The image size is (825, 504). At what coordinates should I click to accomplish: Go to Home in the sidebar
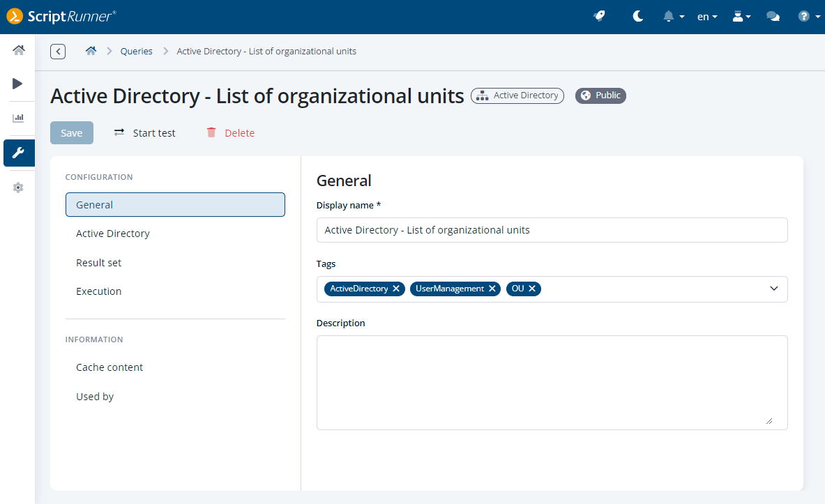(18, 50)
